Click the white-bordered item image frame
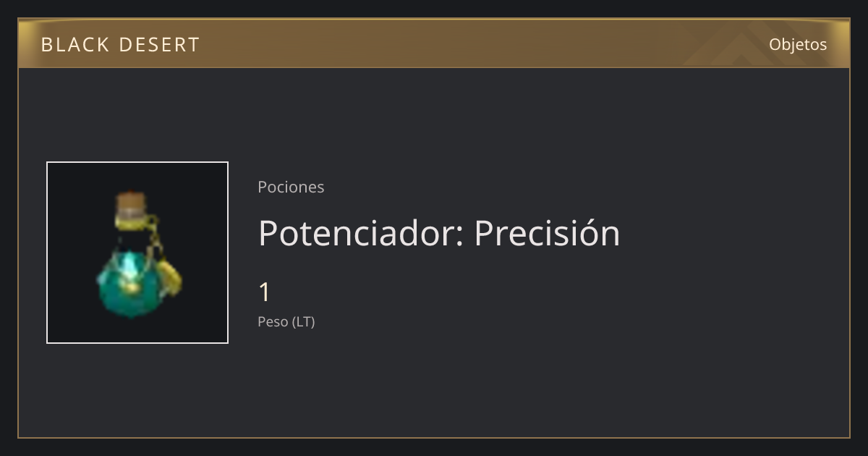Viewport: 868px width, 456px height. click(x=137, y=253)
